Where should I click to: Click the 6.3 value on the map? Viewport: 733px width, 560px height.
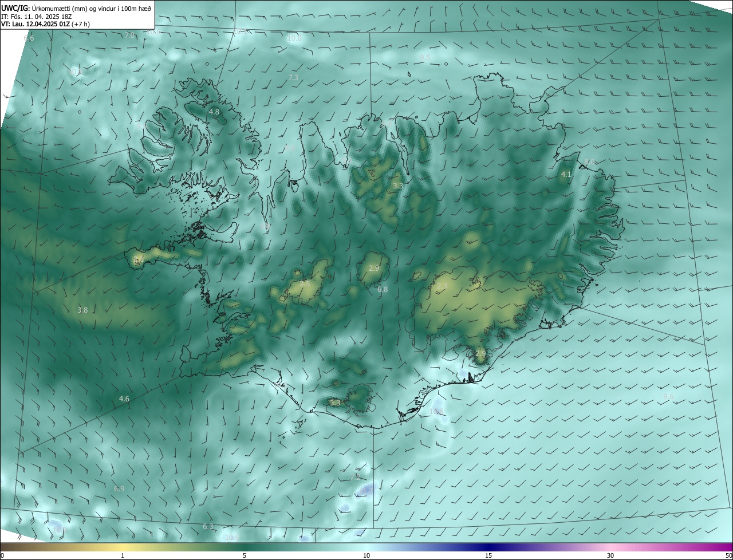point(208,526)
